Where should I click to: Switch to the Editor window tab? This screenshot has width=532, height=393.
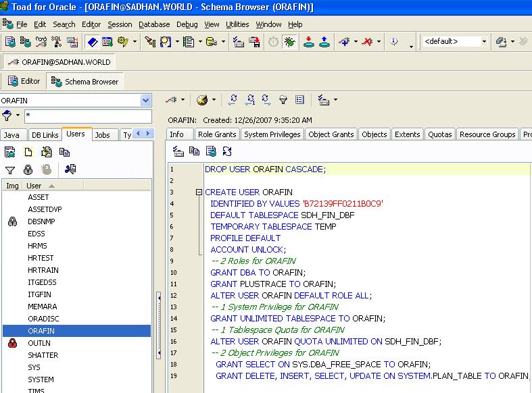point(24,81)
